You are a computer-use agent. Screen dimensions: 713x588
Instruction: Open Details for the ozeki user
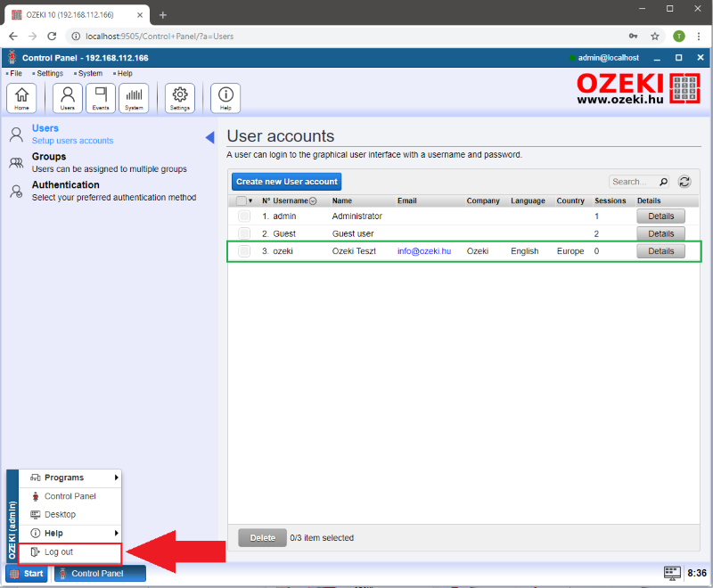pyautogui.click(x=660, y=251)
